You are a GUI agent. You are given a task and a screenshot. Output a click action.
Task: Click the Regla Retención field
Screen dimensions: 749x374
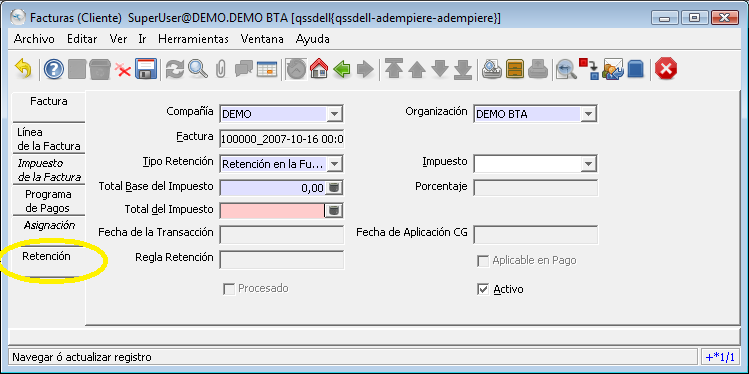click(x=282, y=260)
